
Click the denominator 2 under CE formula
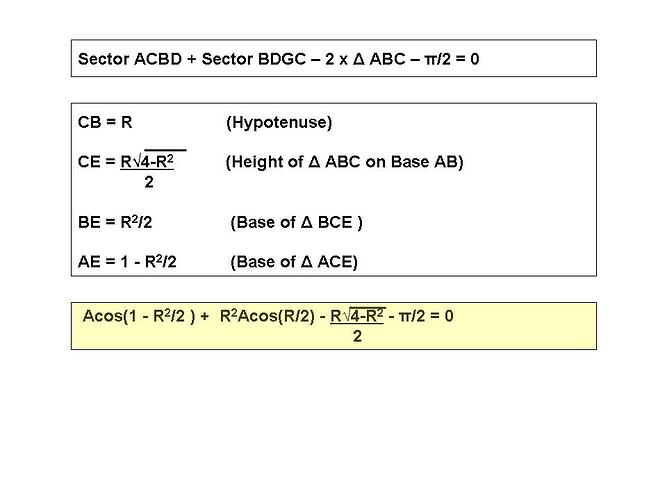(x=149, y=182)
